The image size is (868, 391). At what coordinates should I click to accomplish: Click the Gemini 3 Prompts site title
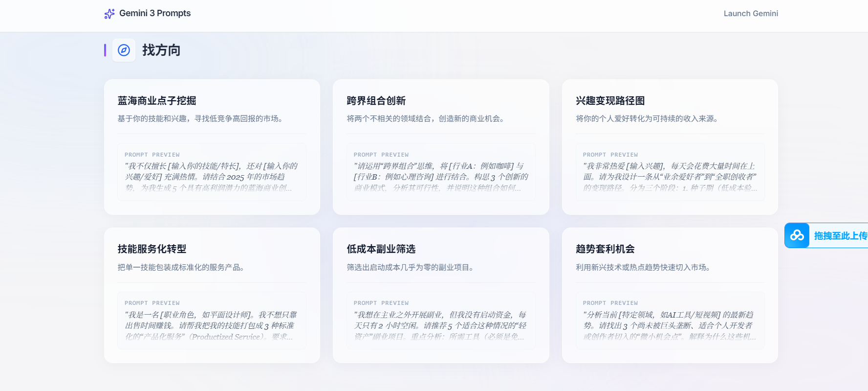(x=155, y=13)
